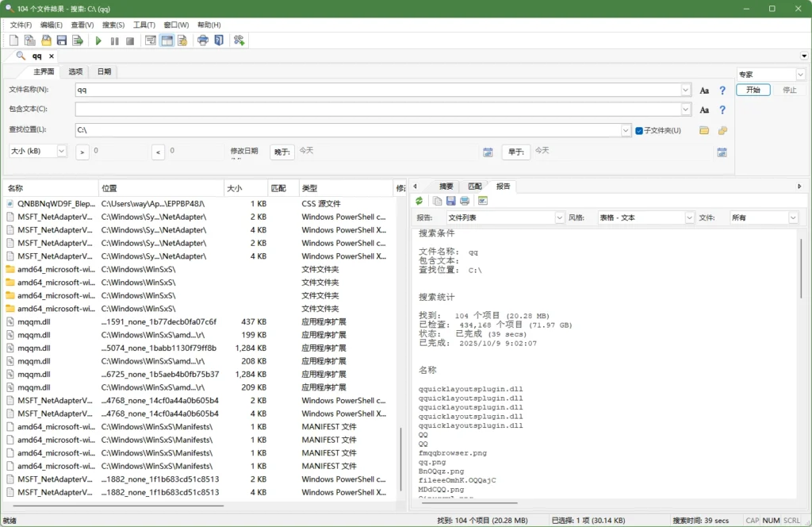Screen dimensions: 812x527
Task: Click the 停止 button
Action: [790, 90]
